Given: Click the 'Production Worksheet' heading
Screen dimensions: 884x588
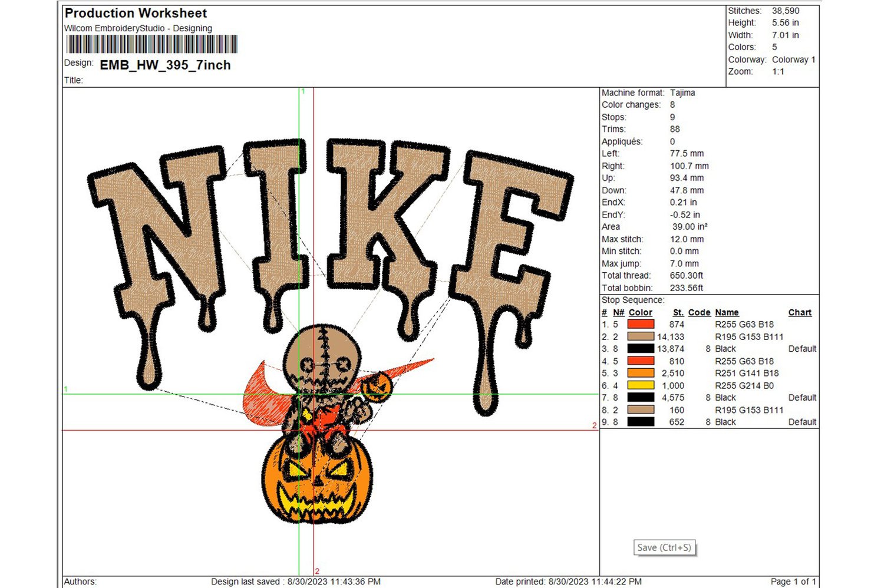Looking at the screenshot, I should pyautogui.click(x=136, y=13).
